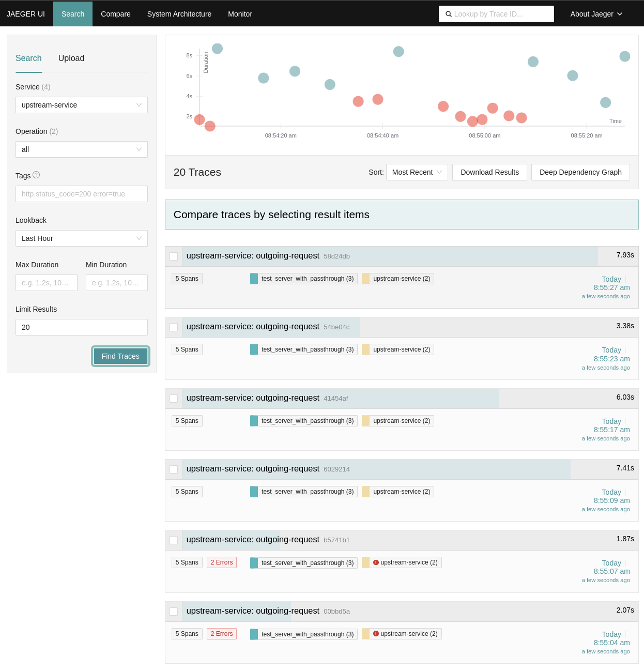Screen dimensions: 644x671
Task: Click the Find Traces button
Action: (120, 356)
